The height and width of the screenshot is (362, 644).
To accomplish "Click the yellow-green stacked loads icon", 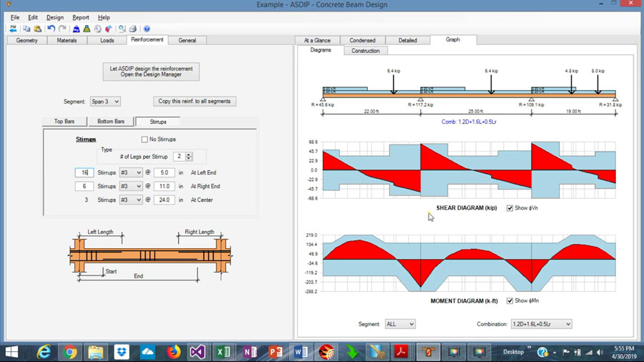I will point(87,29).
